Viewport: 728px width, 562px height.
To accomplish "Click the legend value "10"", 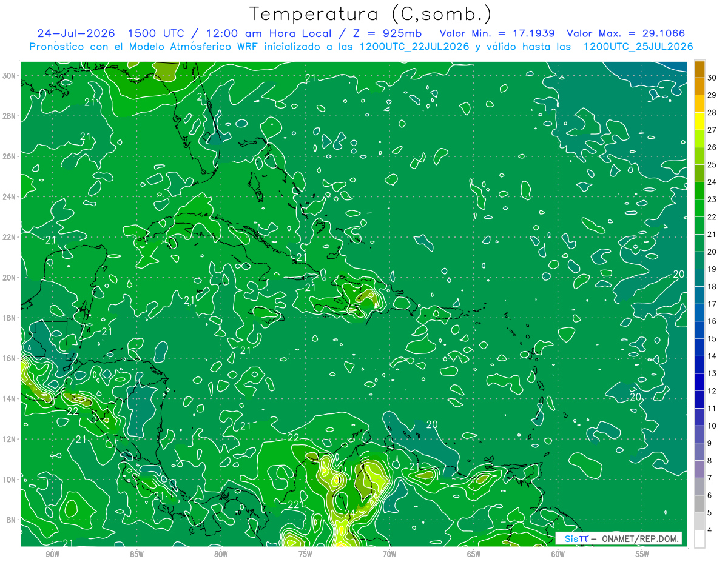I will tap(712, 426).
